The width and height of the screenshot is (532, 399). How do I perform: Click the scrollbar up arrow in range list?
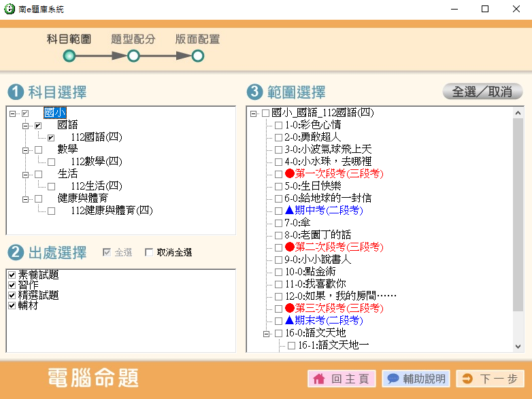pyautogui.click(x=518, y=113)
